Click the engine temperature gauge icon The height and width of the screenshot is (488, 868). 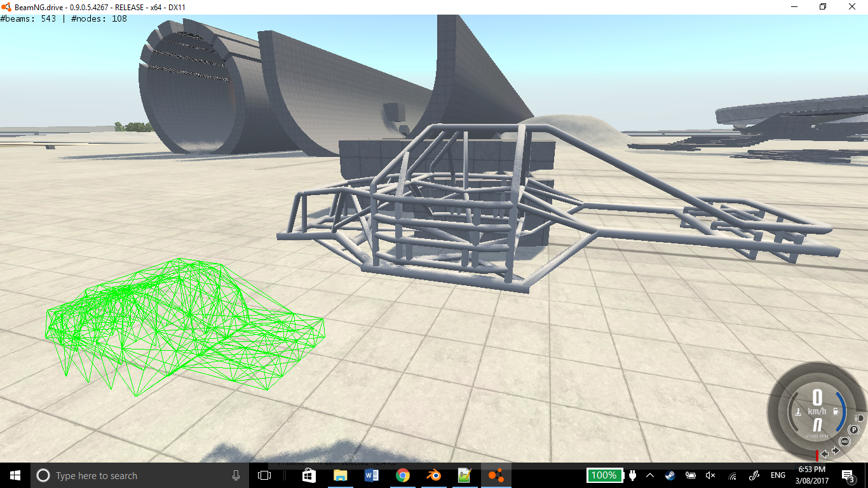pyautogui.click(x=797, y=412)
